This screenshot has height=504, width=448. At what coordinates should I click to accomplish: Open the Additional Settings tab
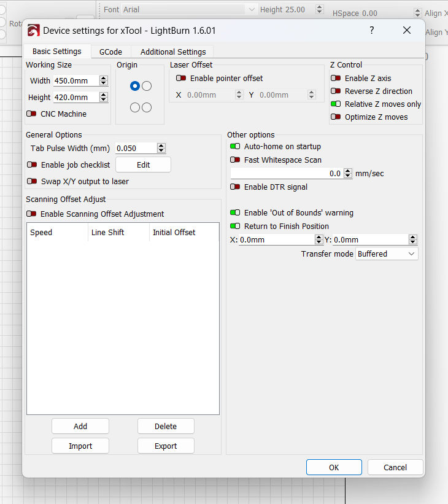pyautogui.click(x=173, y=52)
